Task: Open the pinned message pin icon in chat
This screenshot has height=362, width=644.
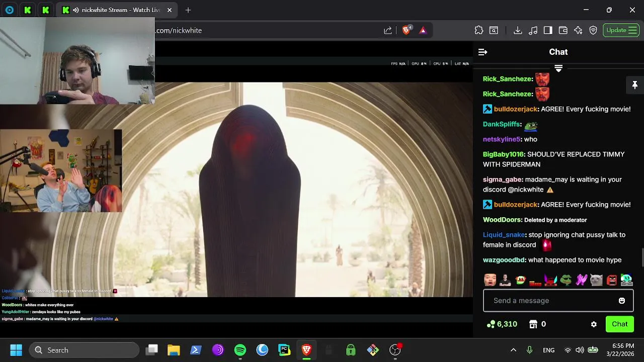Action: pyautogui.click(x=634, y=85)
